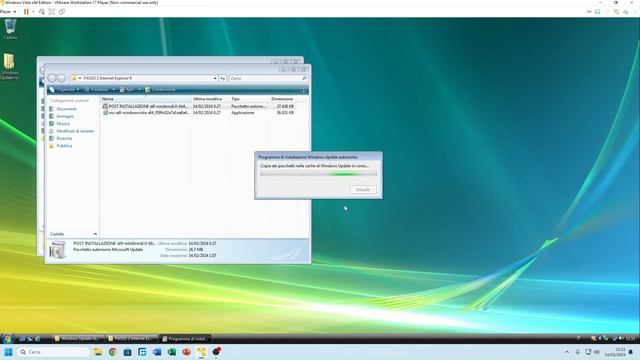Expand the address bar history dropdown
Screen dimensions: 640x360
click(x=215, y=78)
